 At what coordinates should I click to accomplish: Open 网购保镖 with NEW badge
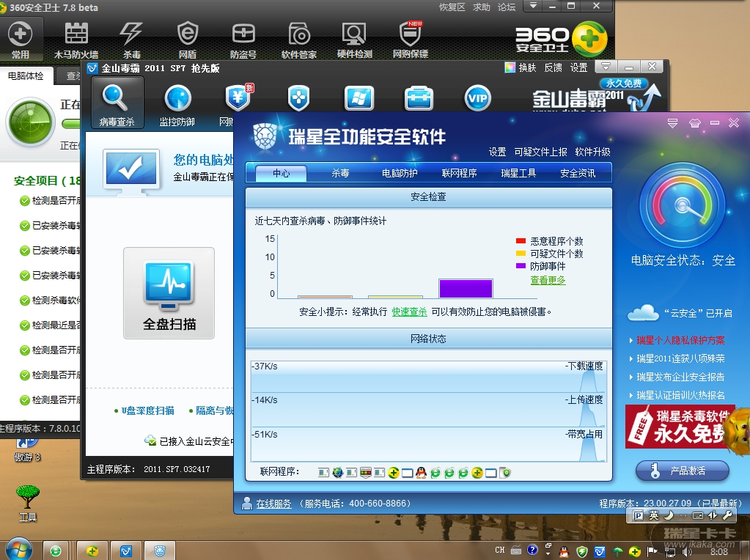pos(411,40)
